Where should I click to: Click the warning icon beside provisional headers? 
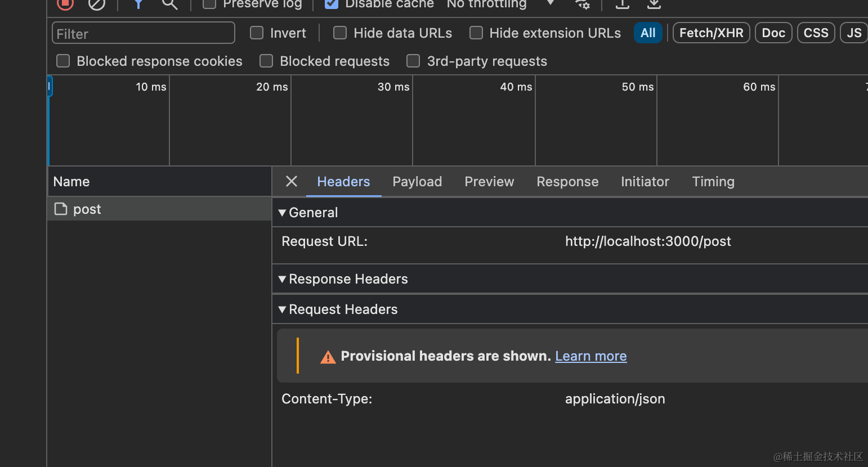coord(328,356)
